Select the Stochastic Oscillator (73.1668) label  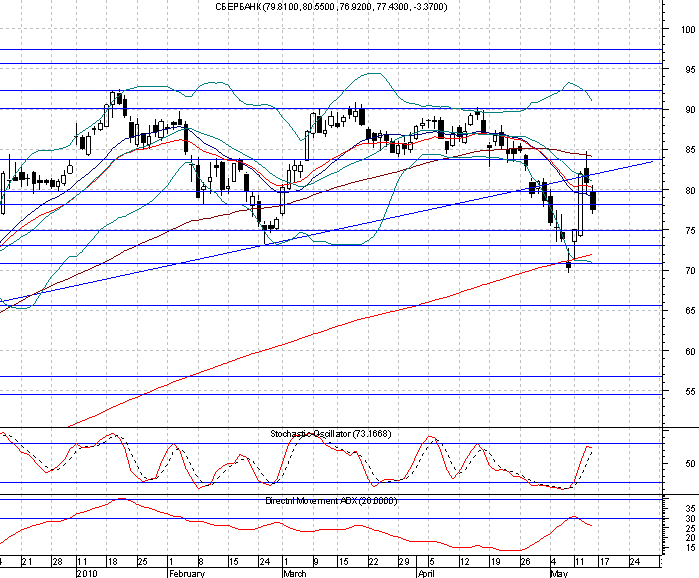(x=331, y=434)
